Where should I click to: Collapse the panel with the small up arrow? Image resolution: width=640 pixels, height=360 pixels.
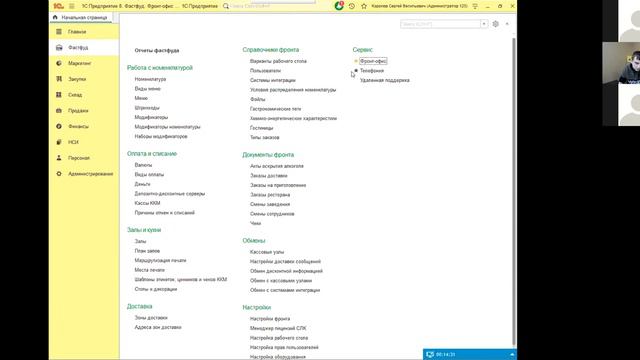tap(507, 24)
